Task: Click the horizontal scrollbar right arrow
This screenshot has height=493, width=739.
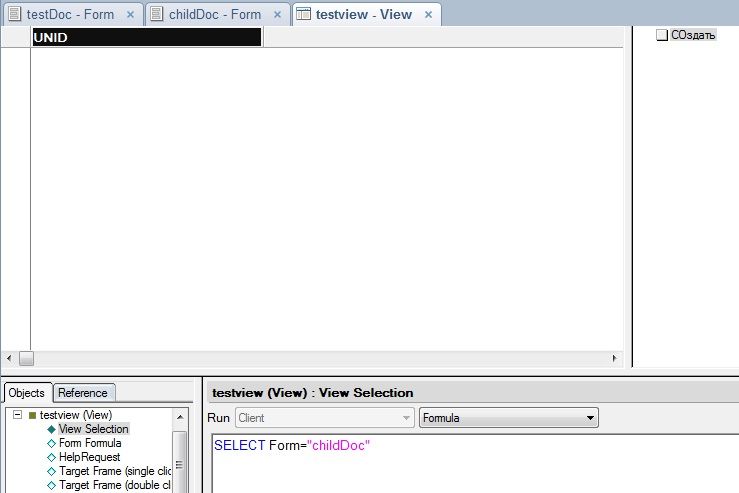Action: pos(616,358)
